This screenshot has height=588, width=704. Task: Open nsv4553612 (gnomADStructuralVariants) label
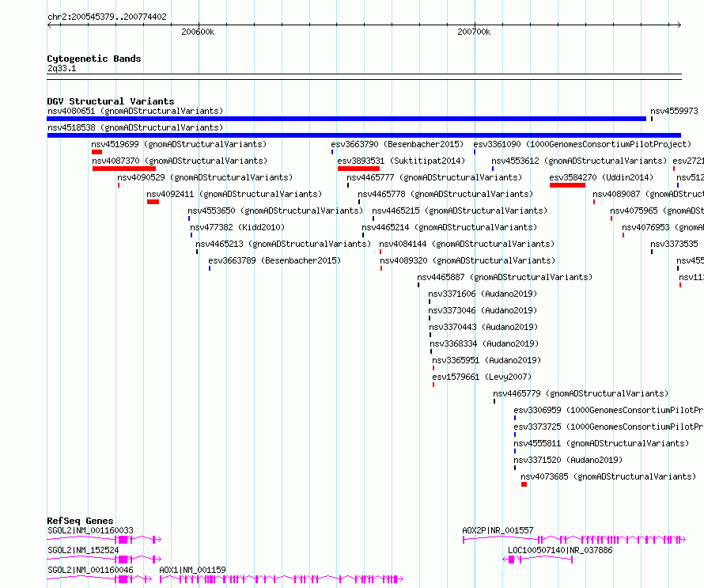point(579,161)
